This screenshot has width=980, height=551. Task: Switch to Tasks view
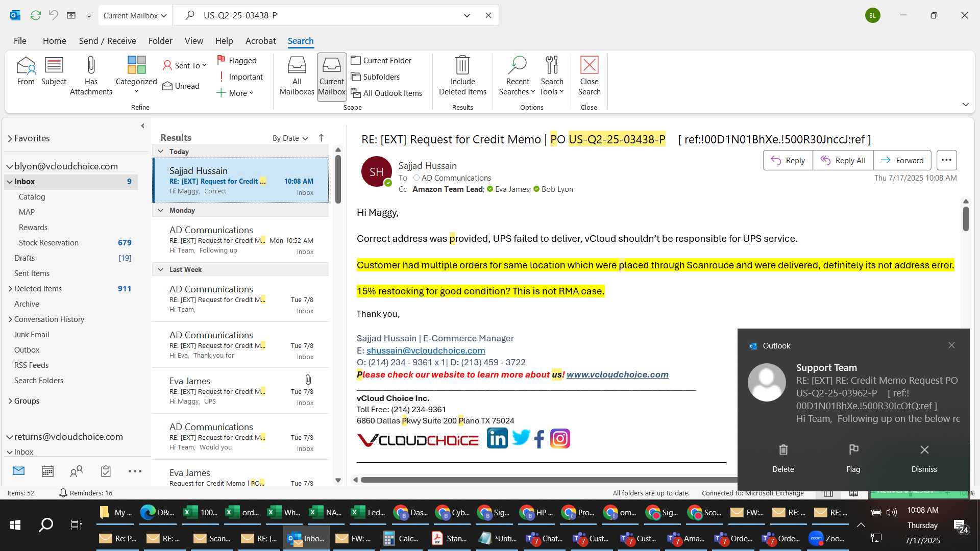click(106, 471)
